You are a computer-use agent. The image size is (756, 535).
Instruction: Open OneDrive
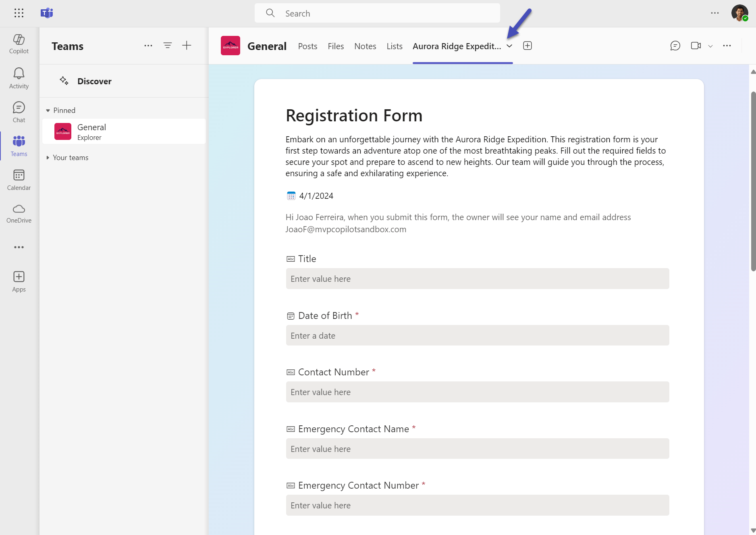[19, 213]
